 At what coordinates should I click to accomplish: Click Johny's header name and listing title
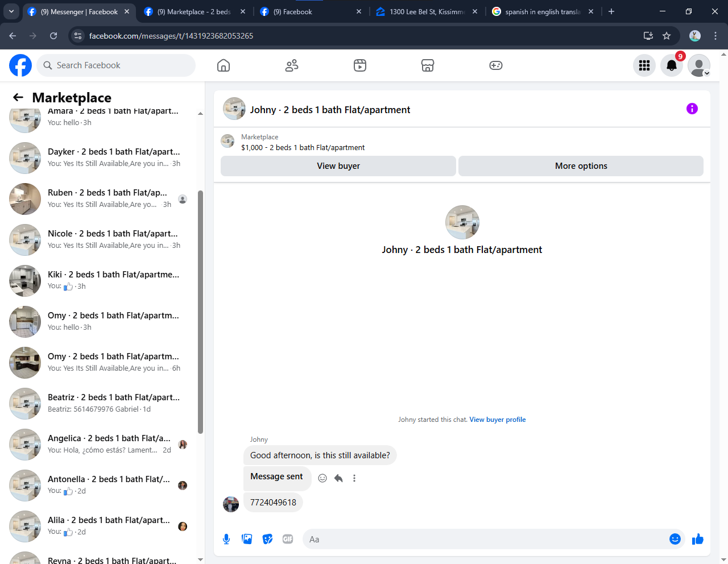coord(330,110)
